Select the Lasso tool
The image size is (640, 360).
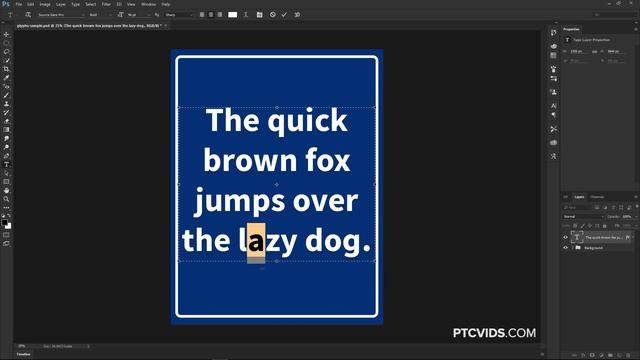(6, 51)
